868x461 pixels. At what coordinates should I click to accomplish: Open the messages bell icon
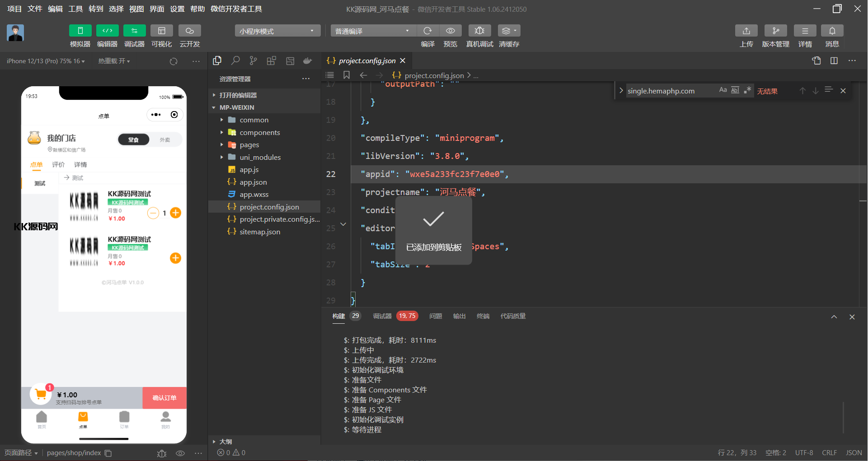click(832, 31)
